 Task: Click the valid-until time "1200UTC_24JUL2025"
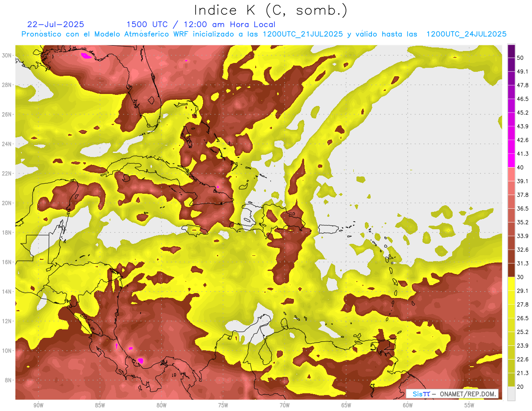466,34
